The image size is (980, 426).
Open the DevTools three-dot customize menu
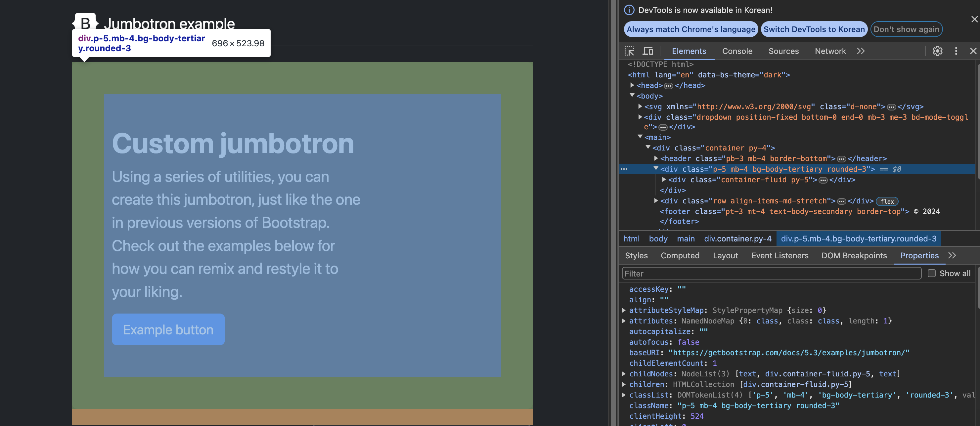click(956, 51)
